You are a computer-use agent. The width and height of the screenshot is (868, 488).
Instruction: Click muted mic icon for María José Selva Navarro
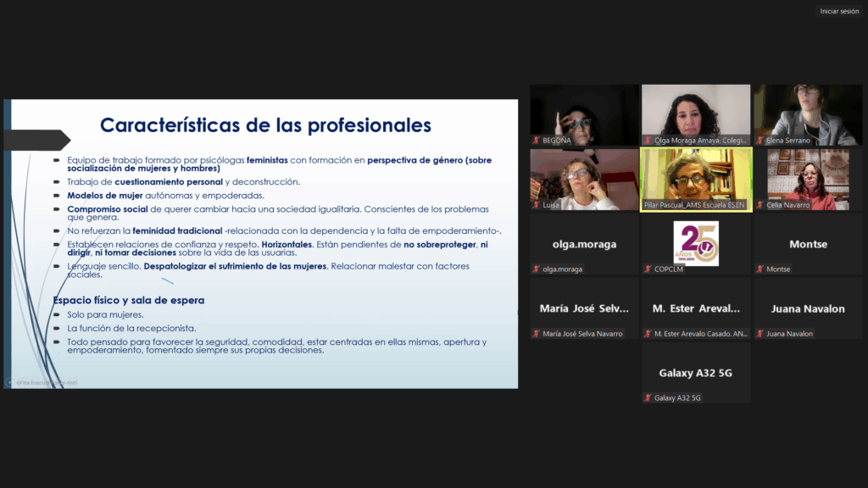coord(537,334)
